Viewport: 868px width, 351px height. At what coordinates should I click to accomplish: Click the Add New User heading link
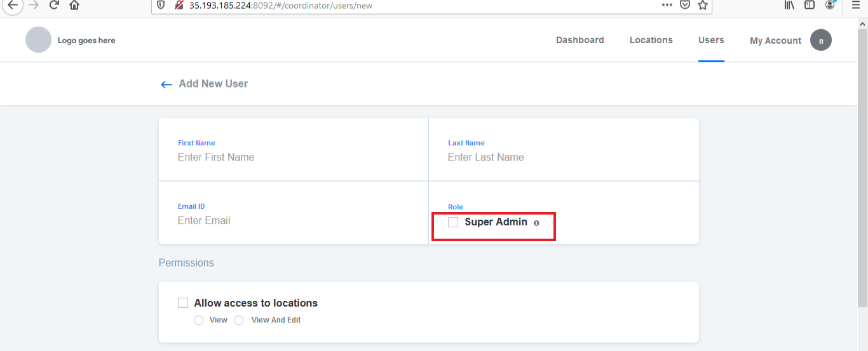pyautogui.click(x=214, y=84)
